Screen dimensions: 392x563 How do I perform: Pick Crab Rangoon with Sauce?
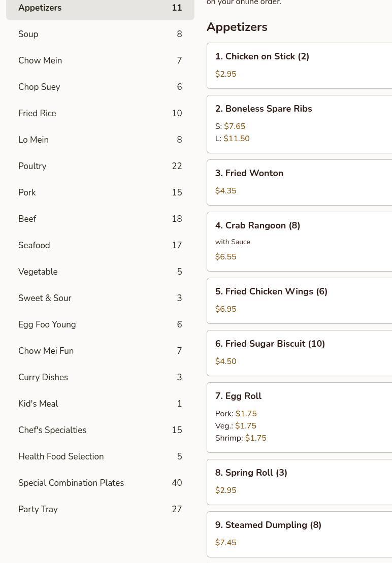tap(300, 241)
